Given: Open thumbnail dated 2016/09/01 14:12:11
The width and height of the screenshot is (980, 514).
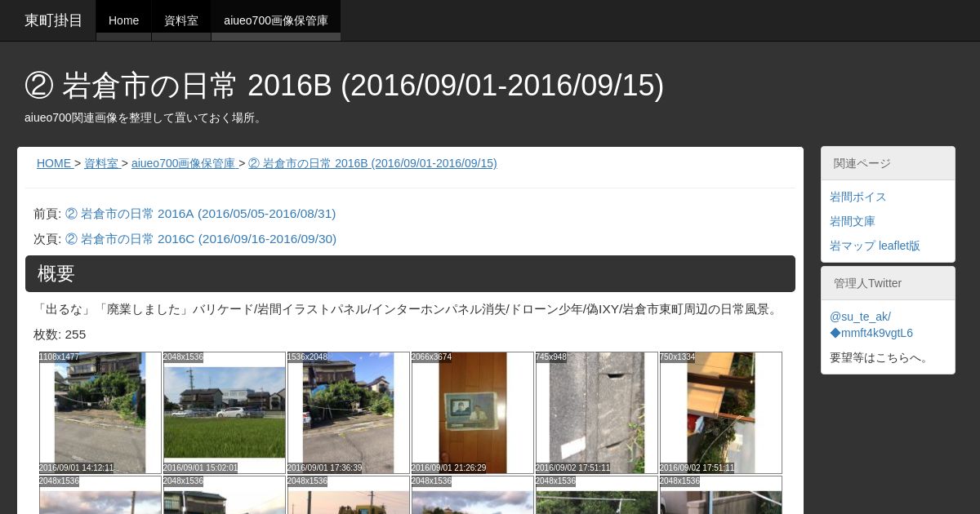Looking at the screenshot, I should point(100,413).
